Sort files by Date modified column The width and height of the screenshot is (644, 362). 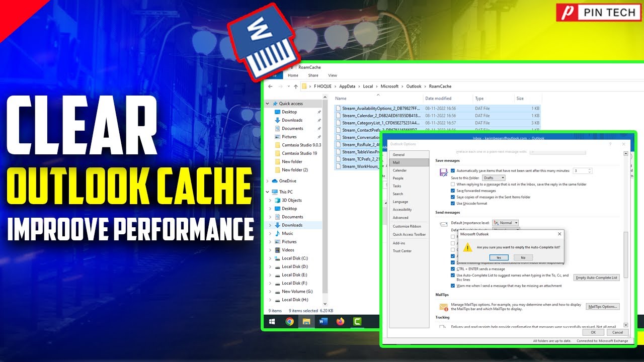pos(448,99)
